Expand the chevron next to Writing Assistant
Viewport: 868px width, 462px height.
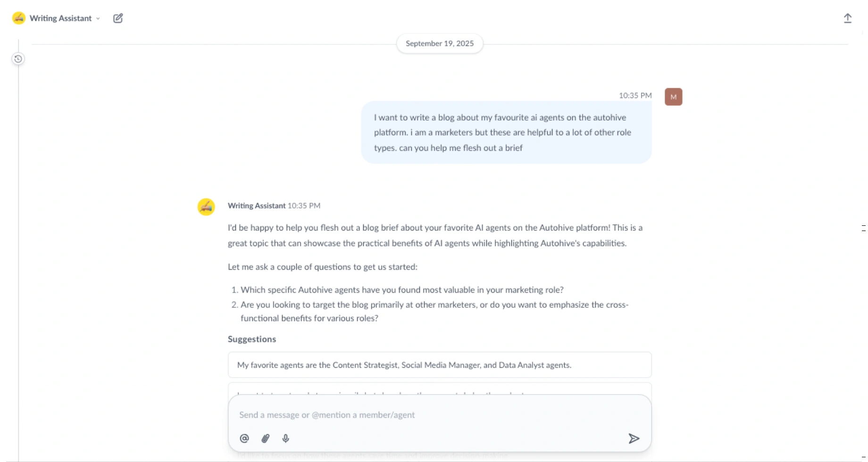tap(98, 19)
